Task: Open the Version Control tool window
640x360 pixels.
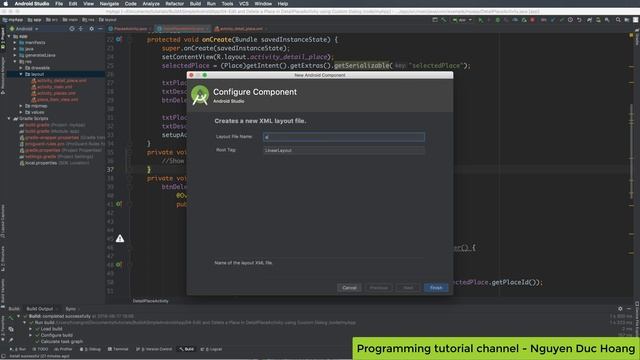Action: [154, 349]
